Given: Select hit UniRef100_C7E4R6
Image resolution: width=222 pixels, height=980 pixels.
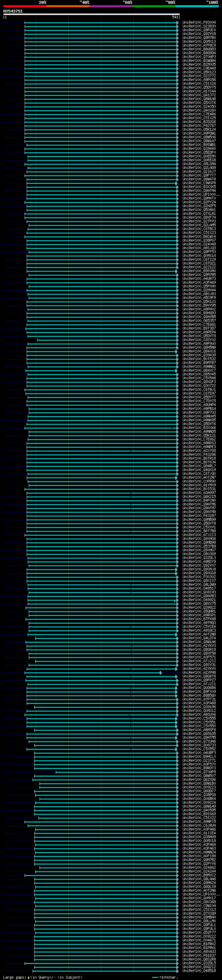Looking at the screenshot, I should pos(199,114).
